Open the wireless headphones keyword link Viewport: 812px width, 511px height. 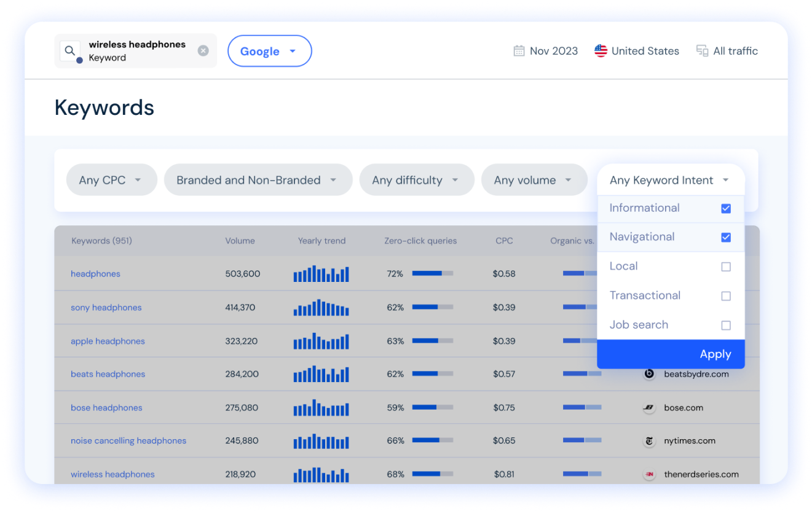[112, 474]
